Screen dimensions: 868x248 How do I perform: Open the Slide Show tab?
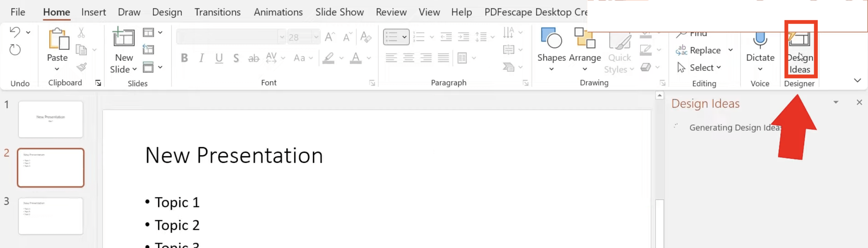339,12
